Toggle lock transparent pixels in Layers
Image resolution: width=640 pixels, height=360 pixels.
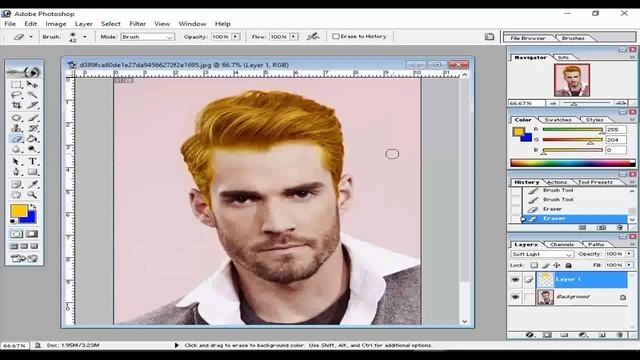click(x=534, y=265)
